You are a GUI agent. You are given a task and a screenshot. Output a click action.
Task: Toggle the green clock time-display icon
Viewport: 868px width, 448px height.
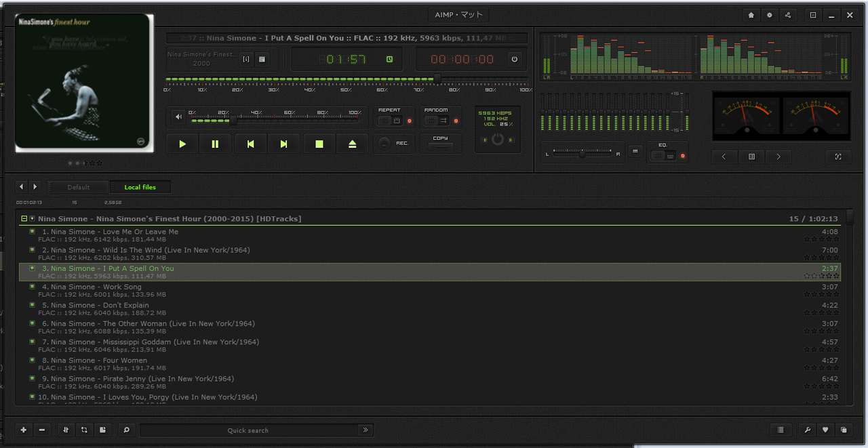click(x=389, y=60)
